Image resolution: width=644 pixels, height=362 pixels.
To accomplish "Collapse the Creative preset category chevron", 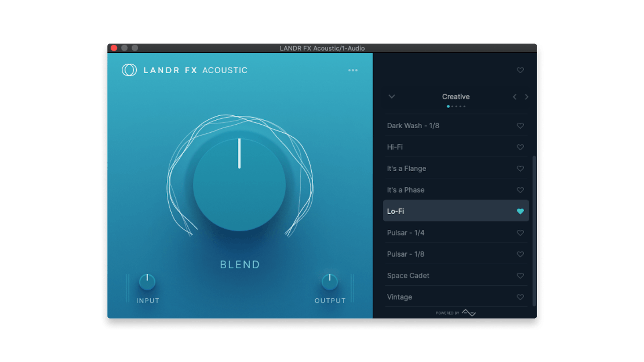I will click(392, 97).
